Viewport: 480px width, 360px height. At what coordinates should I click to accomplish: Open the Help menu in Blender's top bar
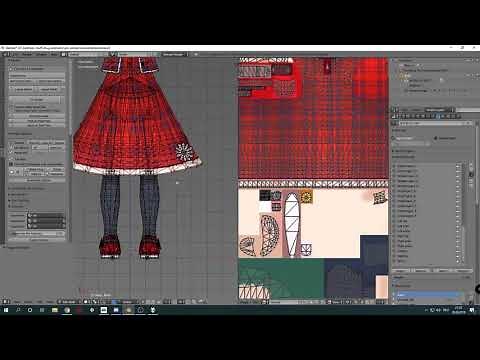click(x=54, y=54)
